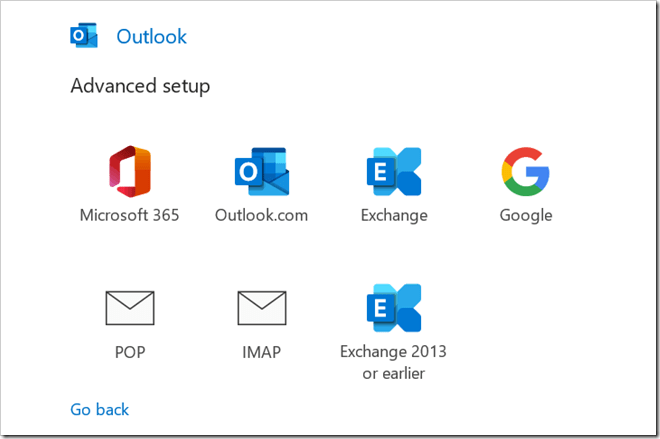Click the Advanced setup heading
The width and height of the screenshot is (660, 439).
tap(140, 86)
